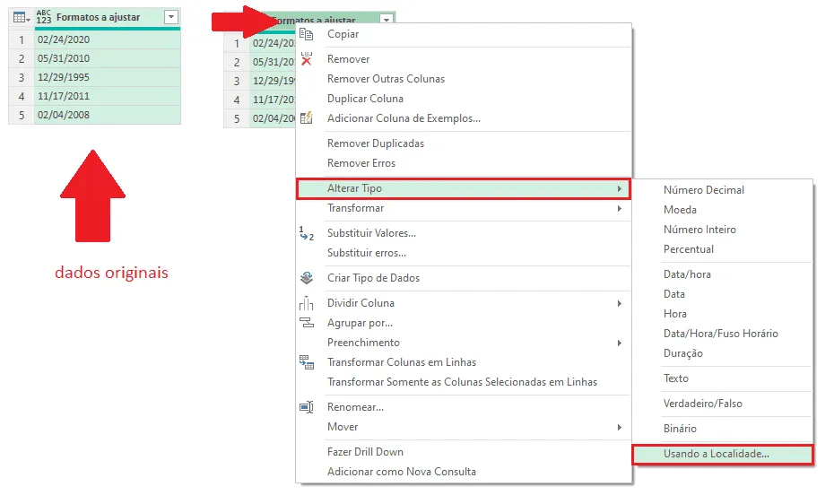Click the Renomear icon

307,407
